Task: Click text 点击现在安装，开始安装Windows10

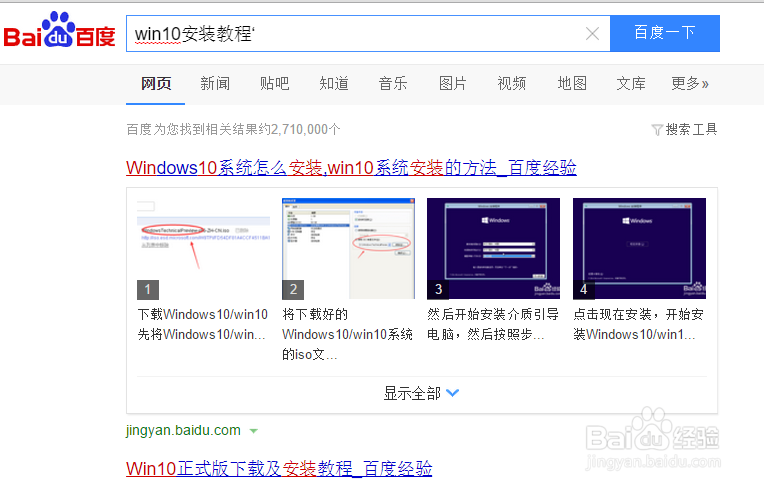Action: coord(638,324)
